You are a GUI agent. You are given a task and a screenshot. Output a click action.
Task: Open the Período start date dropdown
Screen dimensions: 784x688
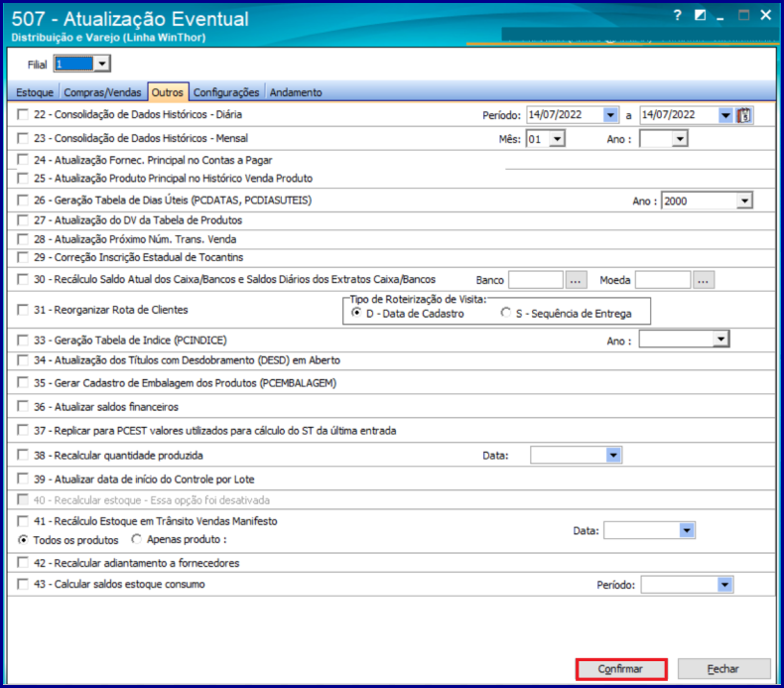click(x=610, y=115)
